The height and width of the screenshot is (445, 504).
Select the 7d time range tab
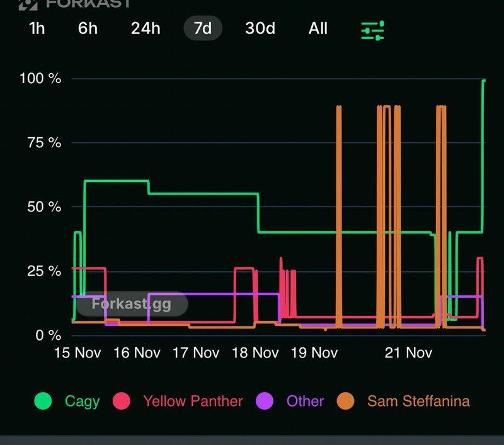[203, 29]
